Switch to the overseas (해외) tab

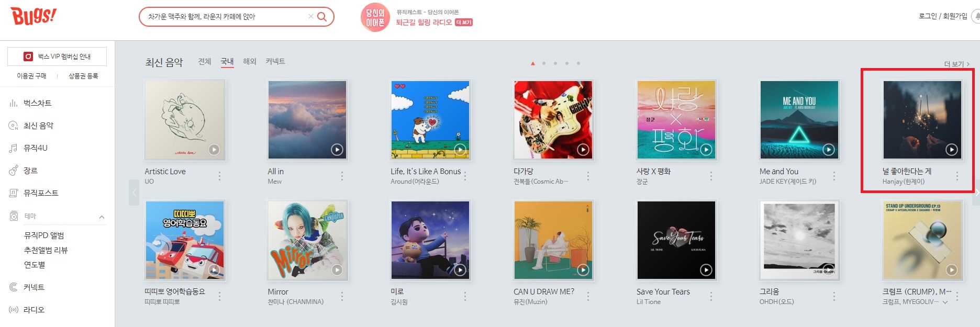(250, 62)
